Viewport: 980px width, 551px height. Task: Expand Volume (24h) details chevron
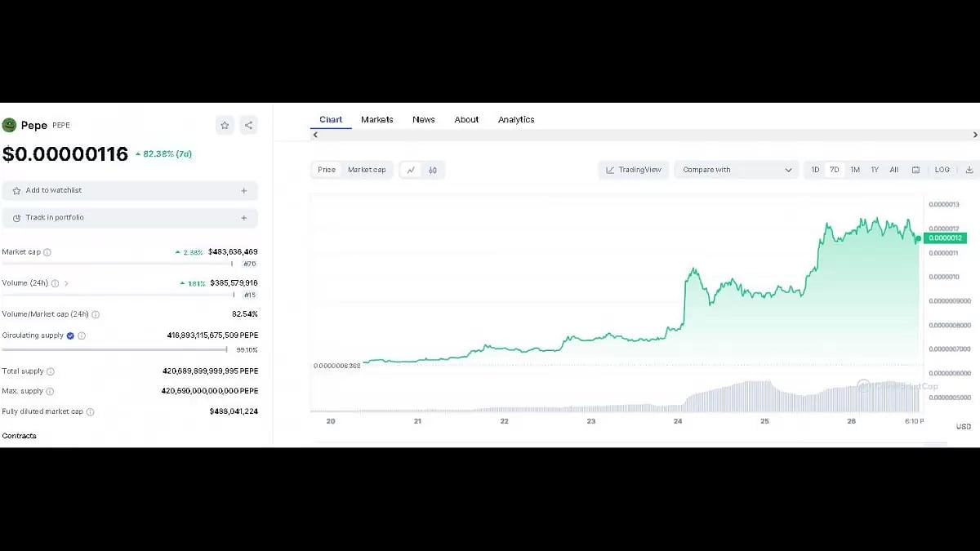point(66,283)
